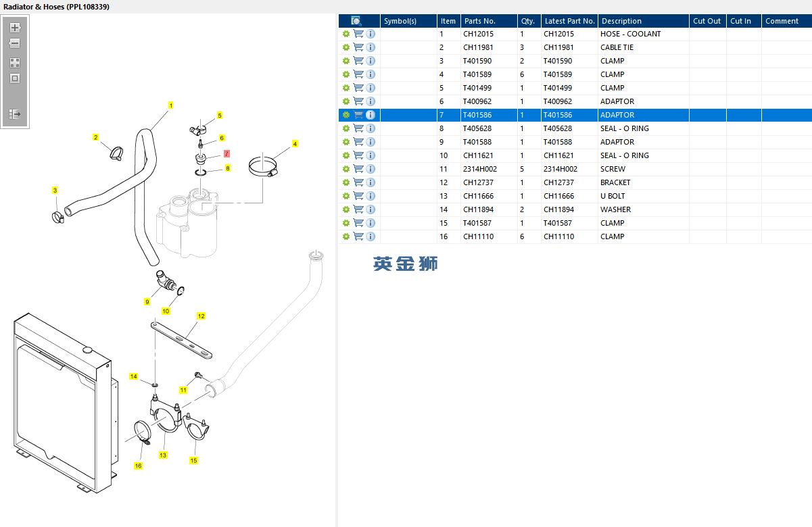Screen dimensions: 812x527
Task: Select callout 12 bracket on diagram
Action: tap(201, 316)
